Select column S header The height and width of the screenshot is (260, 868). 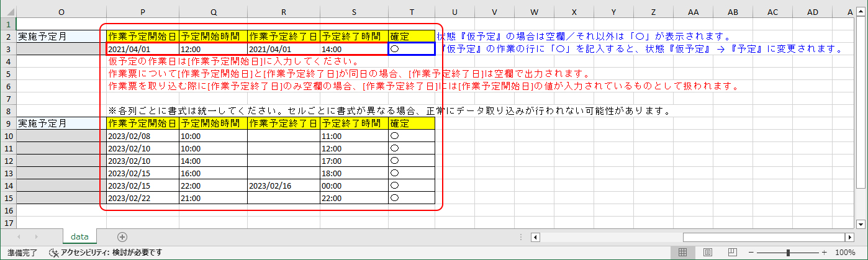click(x=355, y=12)
